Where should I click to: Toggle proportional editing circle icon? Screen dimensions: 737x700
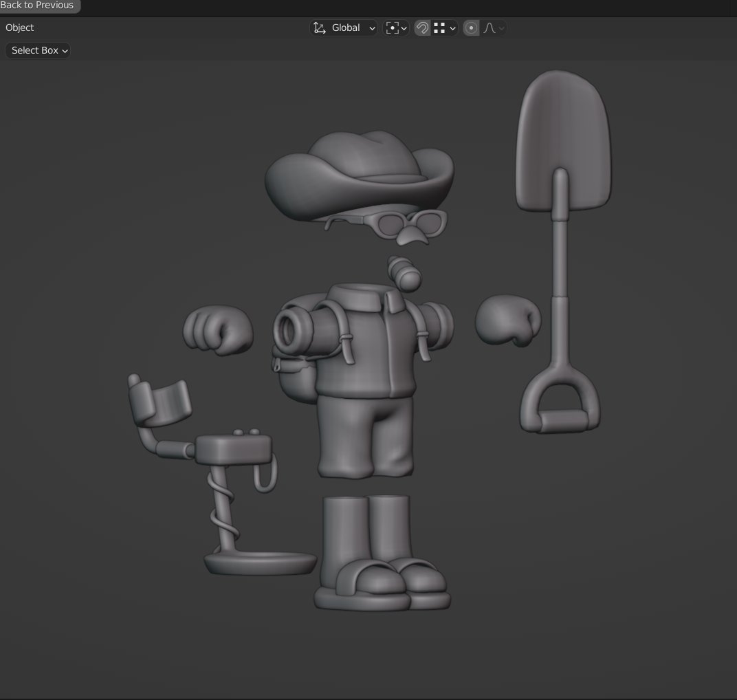471,28
